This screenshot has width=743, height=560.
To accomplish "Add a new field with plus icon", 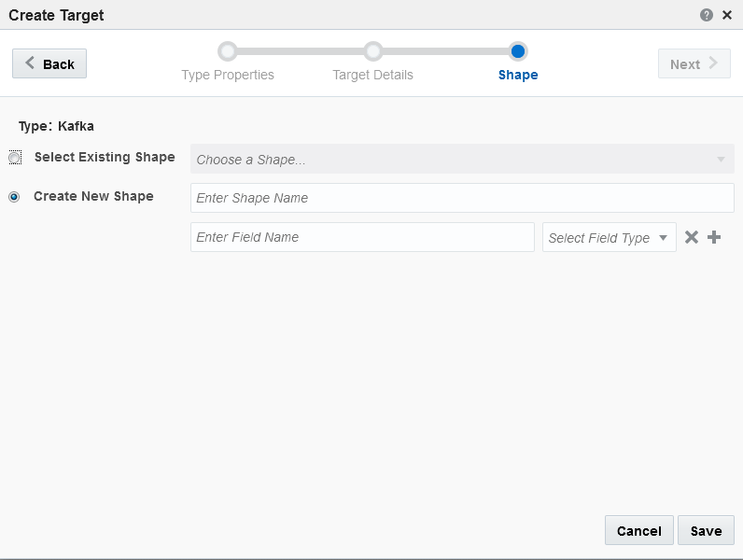I will pos(714,237).
